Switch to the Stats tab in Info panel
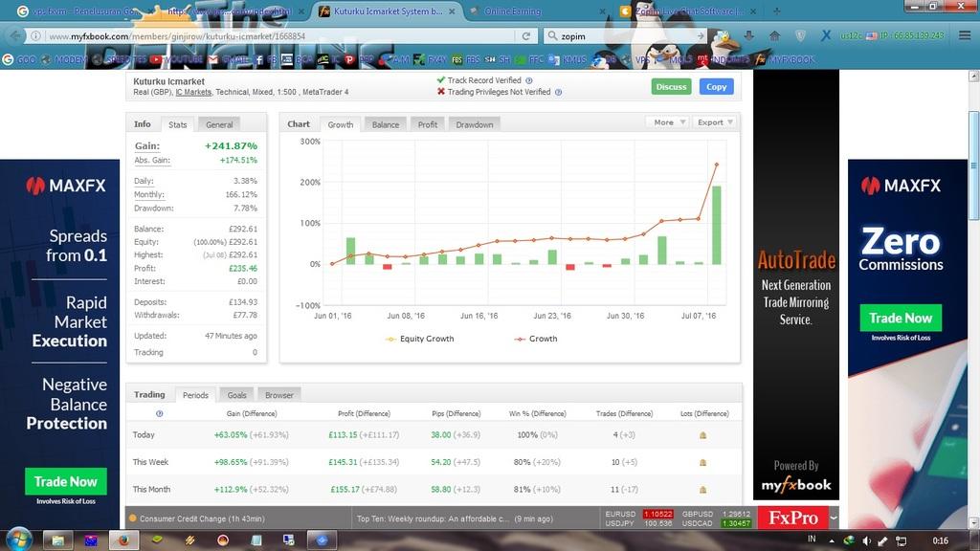 click(x=177, y=124)
